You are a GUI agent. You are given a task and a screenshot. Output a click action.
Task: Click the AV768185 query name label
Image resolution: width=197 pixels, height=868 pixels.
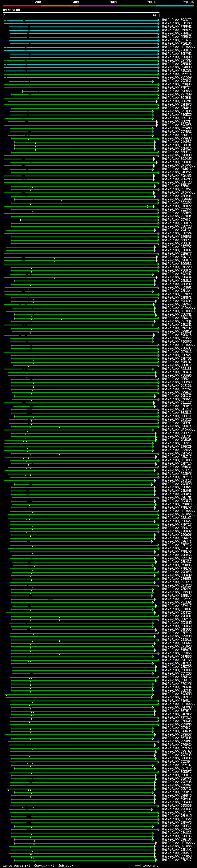11,10
